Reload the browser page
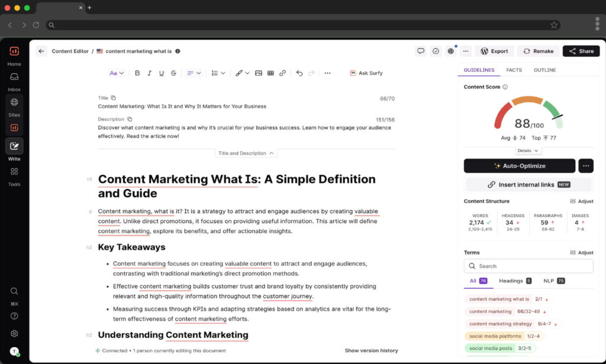 click(x=36, y=25)
